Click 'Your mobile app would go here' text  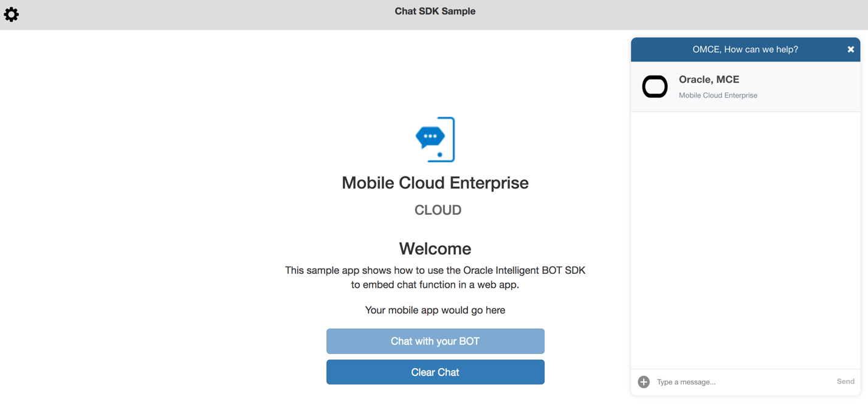[x=435, y=310]
